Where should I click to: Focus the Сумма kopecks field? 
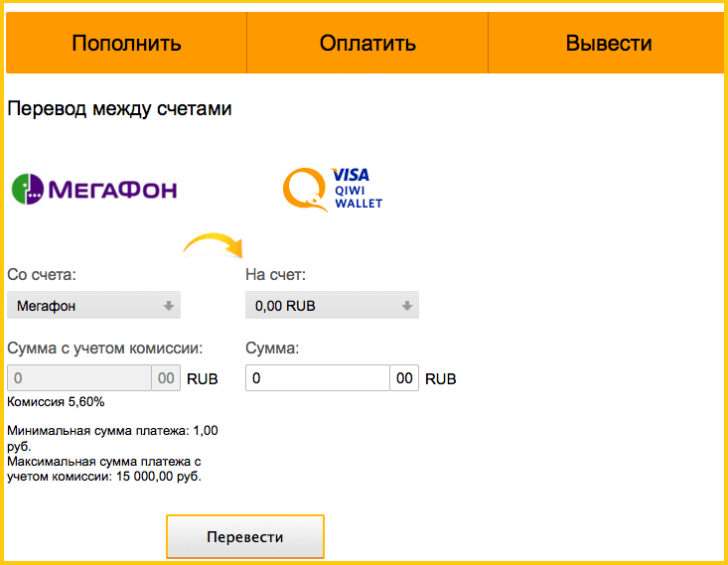pos(404,378)
